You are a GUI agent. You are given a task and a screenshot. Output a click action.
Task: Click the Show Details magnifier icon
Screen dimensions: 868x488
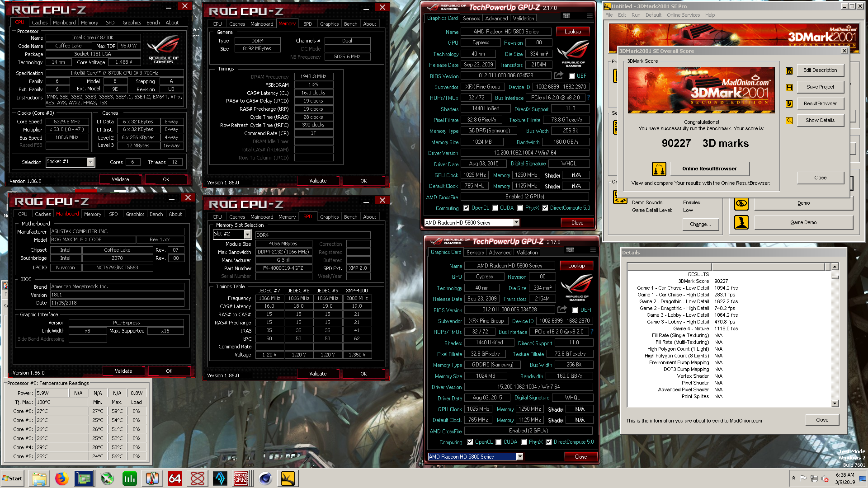coord(789,121)
